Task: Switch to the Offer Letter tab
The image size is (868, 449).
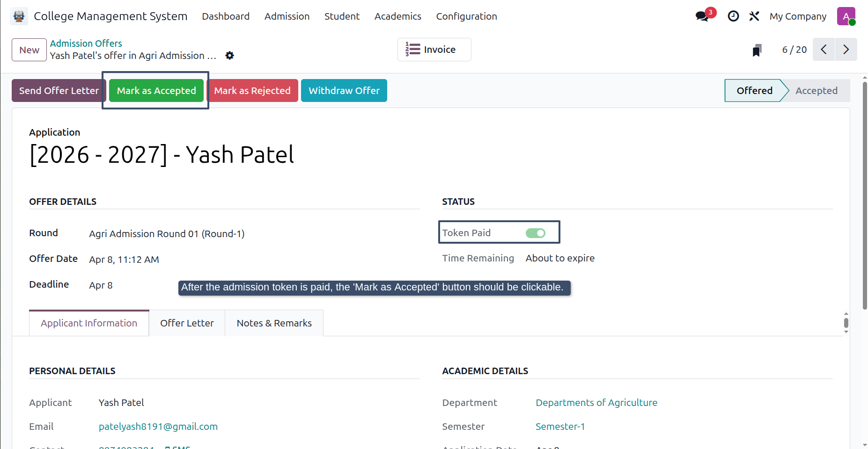Action: pos(187,323)
